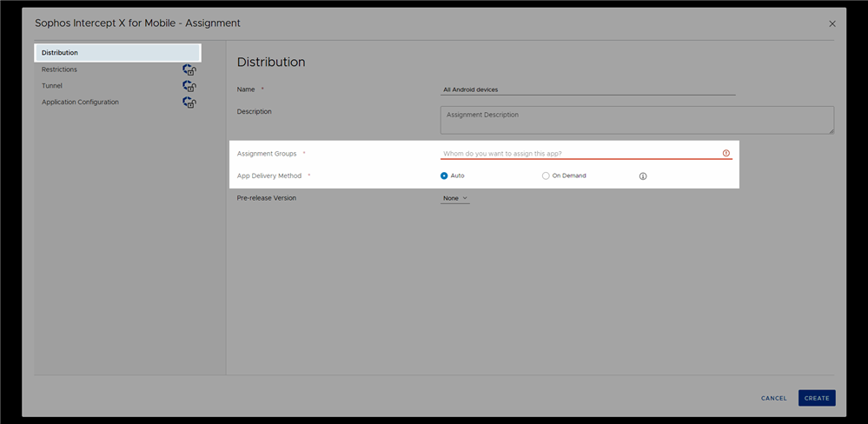868x424 pixels.
Task: Click the App Delivery Method label
Action: coord(269,176)
